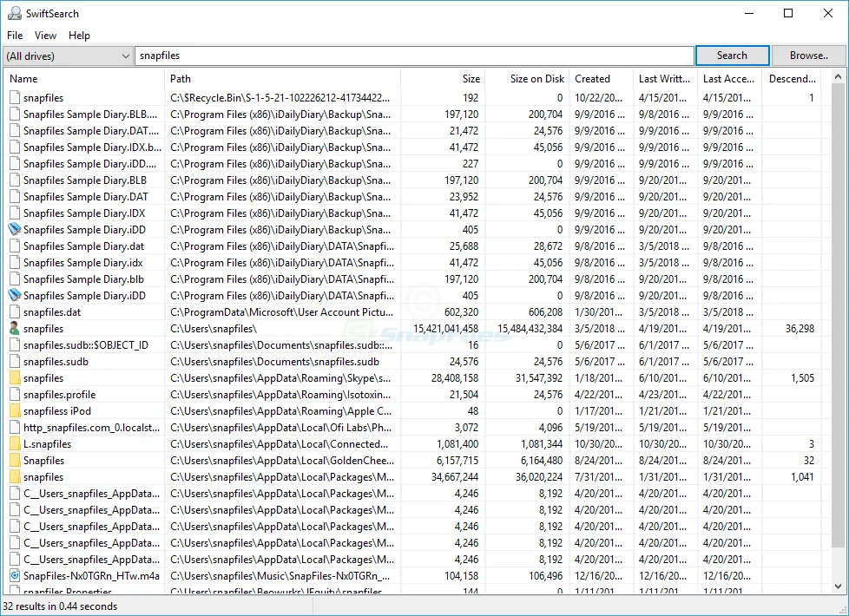Click the descendants count 1,505
849x616 pixels.
point(802,377)
